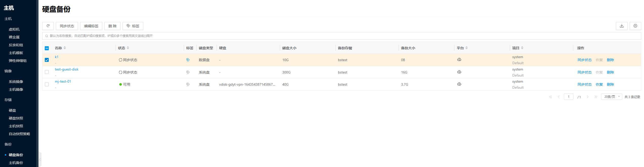Image resolution: width=644 pixels, height=167 pixels.
Task: Click 删除 action in mj-test-01 row
Action: pyautogui.click(x=610, y=84)
